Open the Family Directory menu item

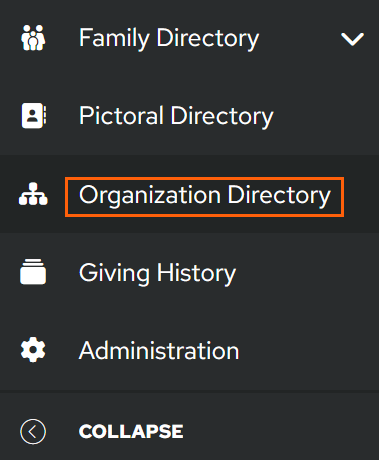[189, 38]
